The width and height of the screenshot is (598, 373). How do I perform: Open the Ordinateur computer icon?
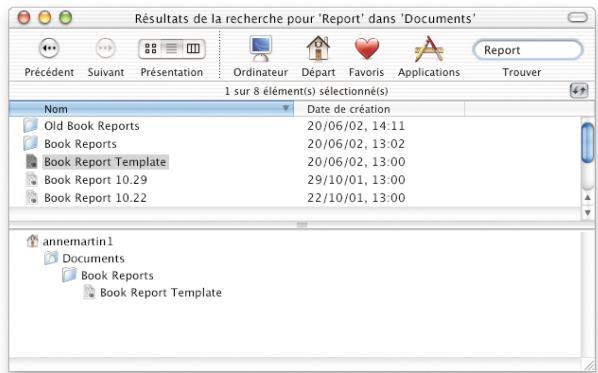coord(261,48)
